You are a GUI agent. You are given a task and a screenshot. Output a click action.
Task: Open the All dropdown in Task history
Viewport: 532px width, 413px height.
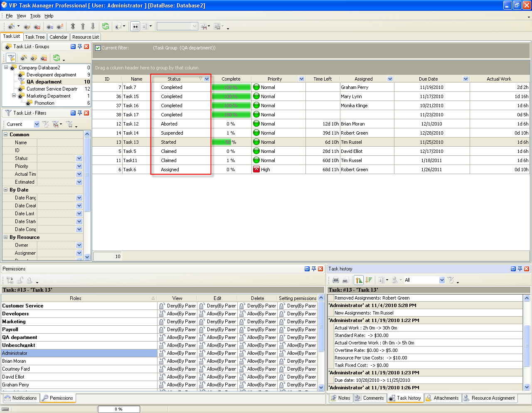point(442,280)
